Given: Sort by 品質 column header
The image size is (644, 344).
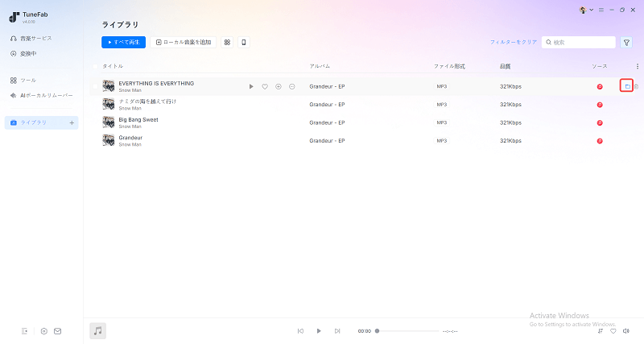Looking at the screenshot, I should 506,66.
